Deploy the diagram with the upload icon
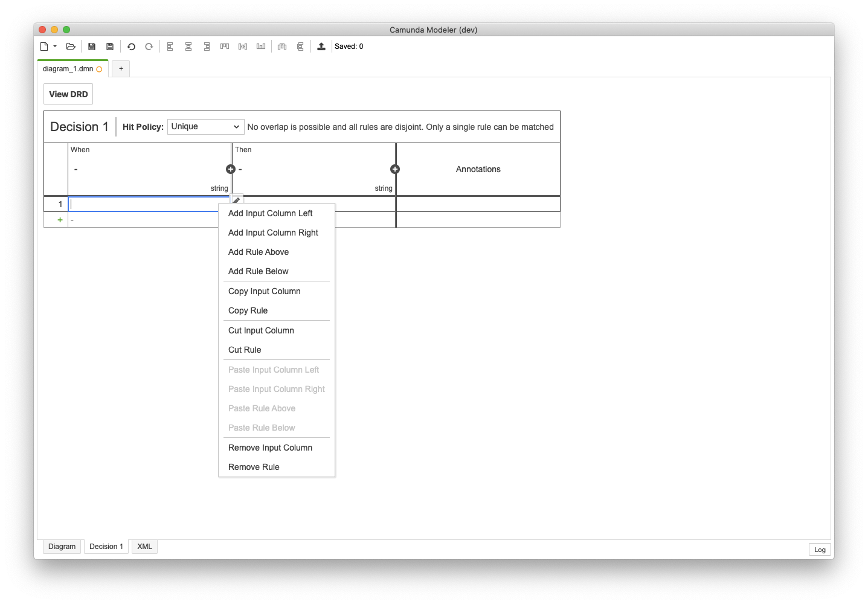The width and height of the screenshot is (868, 604). tap(321, 46)
